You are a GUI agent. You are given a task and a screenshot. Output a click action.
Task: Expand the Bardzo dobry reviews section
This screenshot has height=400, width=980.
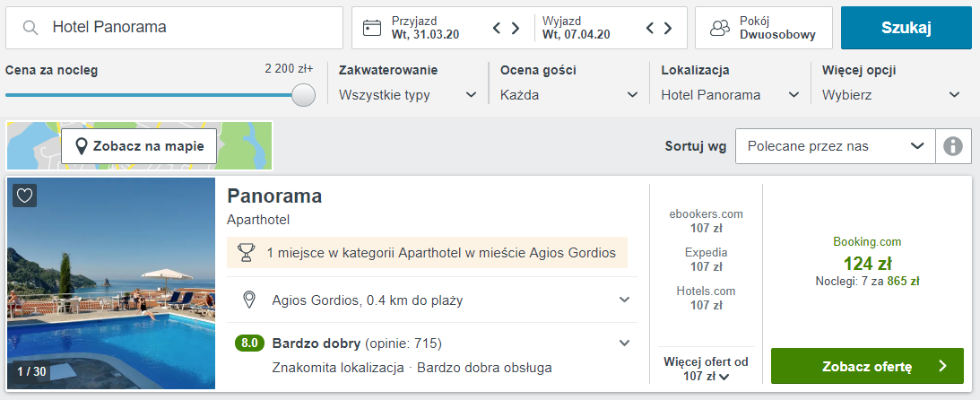point(625,343)
